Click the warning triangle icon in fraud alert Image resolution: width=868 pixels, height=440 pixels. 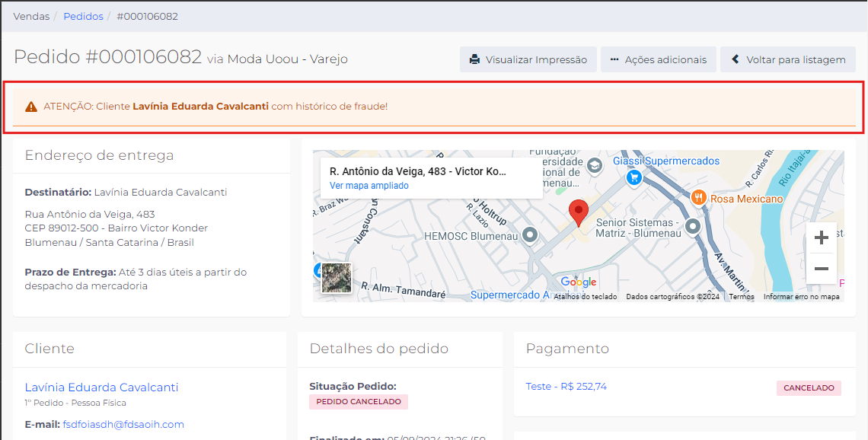coord(31,107)
